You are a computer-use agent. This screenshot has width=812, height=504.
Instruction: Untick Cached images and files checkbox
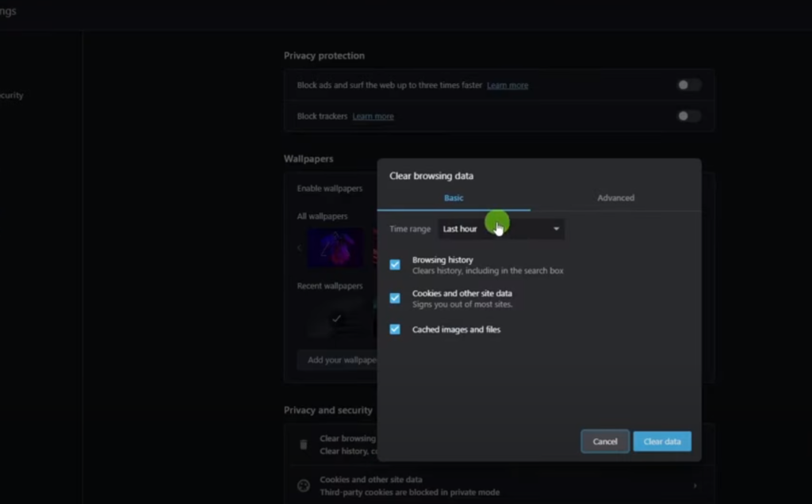[x=395, y=330]
